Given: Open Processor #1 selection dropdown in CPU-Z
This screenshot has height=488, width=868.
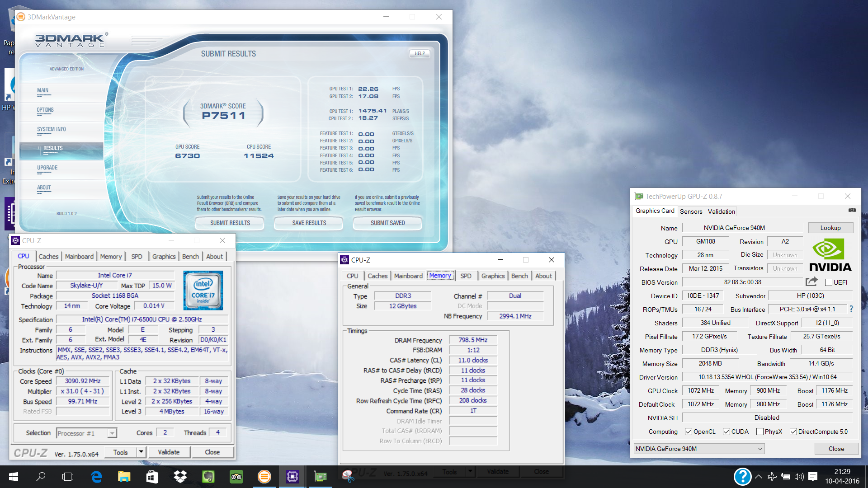Looking at the screenshot, I should tap(87, 433).
